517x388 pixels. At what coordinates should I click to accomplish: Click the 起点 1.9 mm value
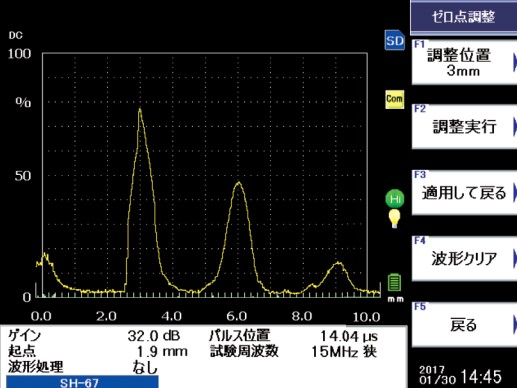[x=162, y=351]
